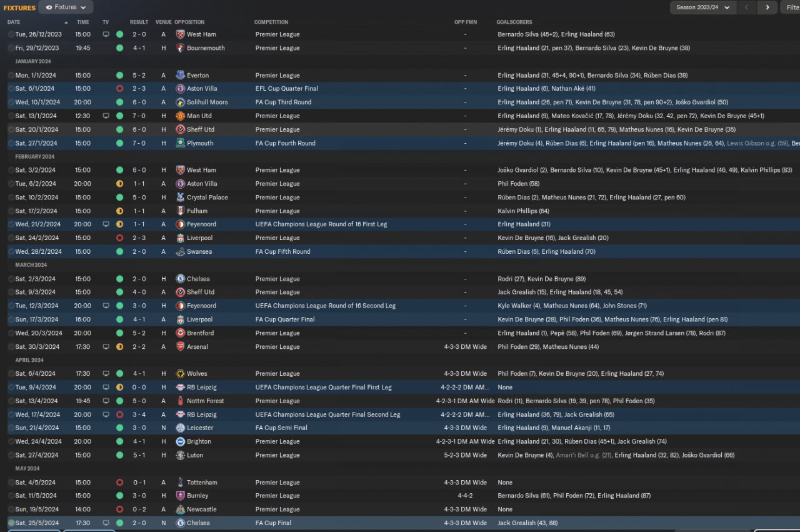Open the Fulham club crest
Screen dimensions: 800x532
pyautogui.click(x=181, y=211)
